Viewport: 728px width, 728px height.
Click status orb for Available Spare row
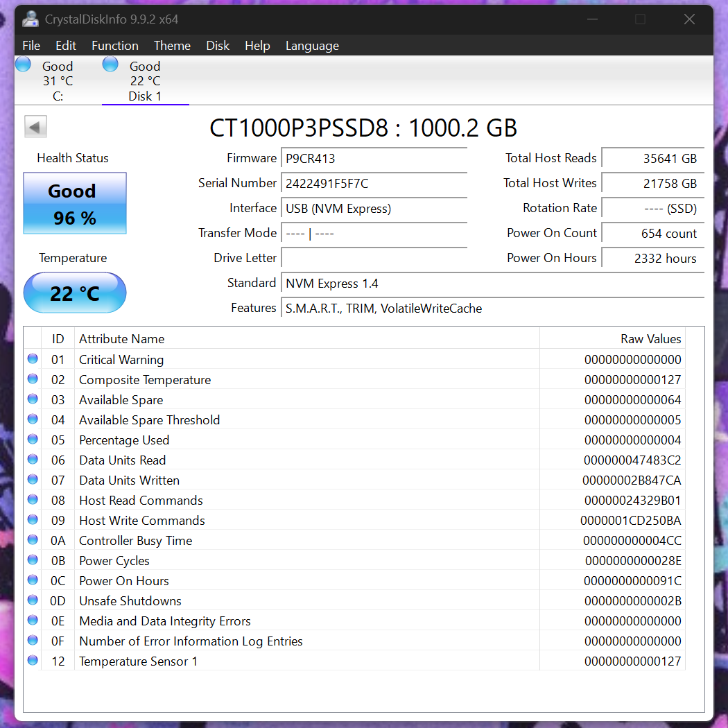tap(33, 399)
